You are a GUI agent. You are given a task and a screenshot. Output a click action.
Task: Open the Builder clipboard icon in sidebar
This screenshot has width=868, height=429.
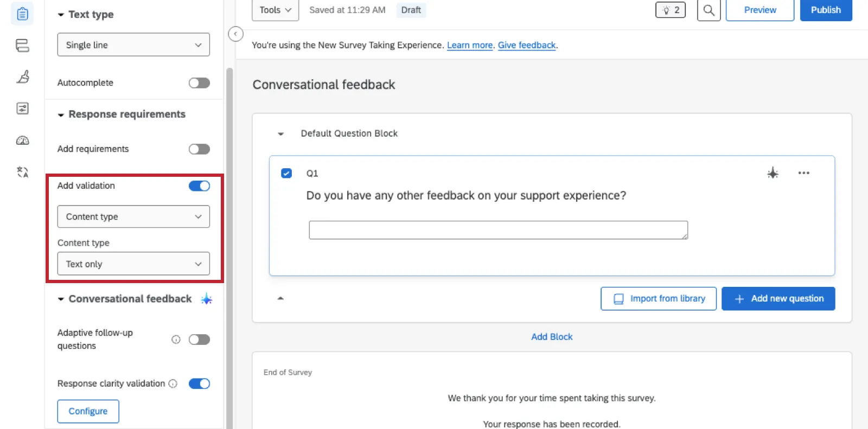pos(22,14)
